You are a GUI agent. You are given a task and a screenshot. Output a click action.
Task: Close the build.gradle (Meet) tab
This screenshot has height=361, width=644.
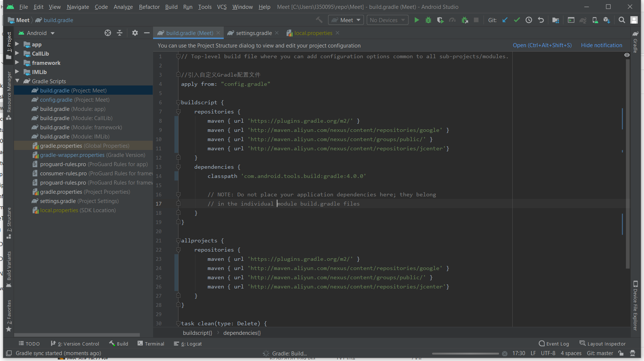[x=218, y=33]
